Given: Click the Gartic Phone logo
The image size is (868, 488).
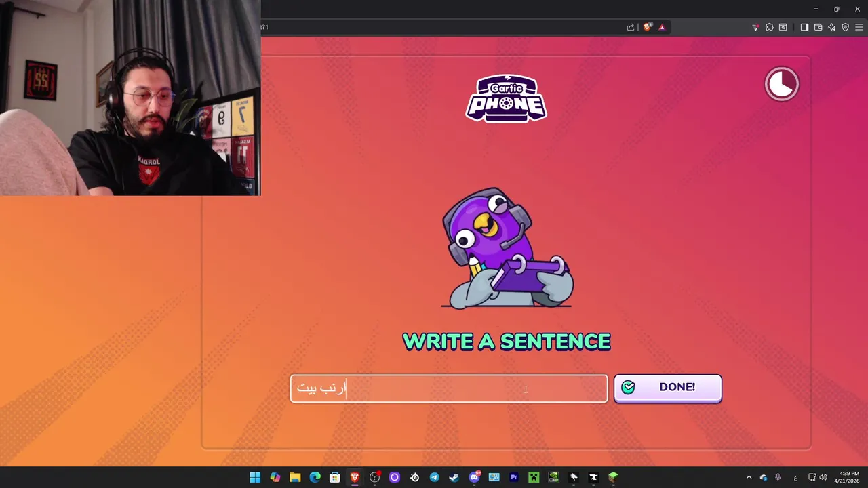Looking at the screenshot, I should [506, 98].
